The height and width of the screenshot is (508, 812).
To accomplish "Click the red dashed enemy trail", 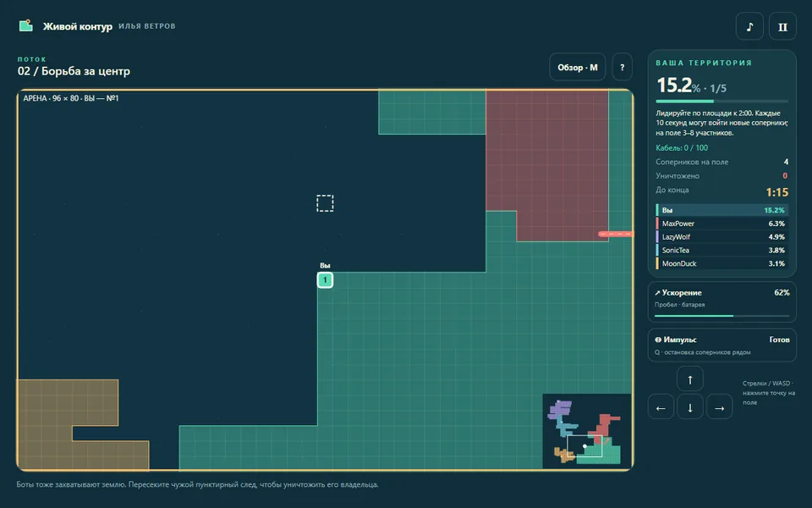I will pos(616,234).
